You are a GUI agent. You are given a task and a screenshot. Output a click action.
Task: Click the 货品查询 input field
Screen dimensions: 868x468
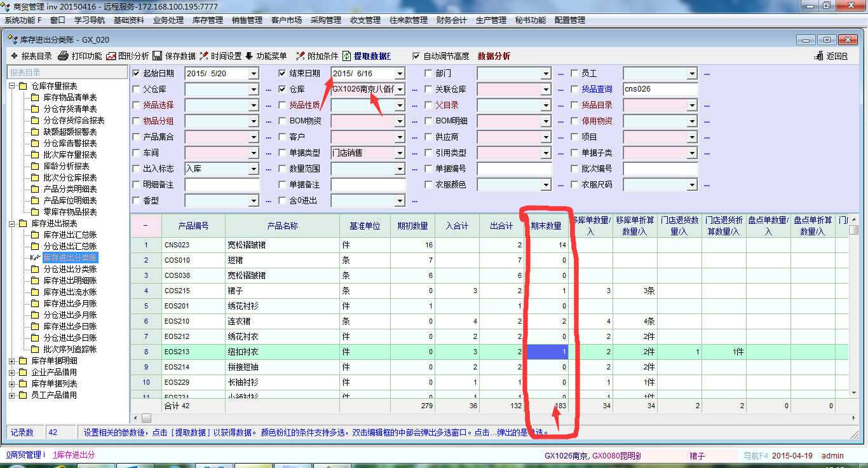click(660, 90)
